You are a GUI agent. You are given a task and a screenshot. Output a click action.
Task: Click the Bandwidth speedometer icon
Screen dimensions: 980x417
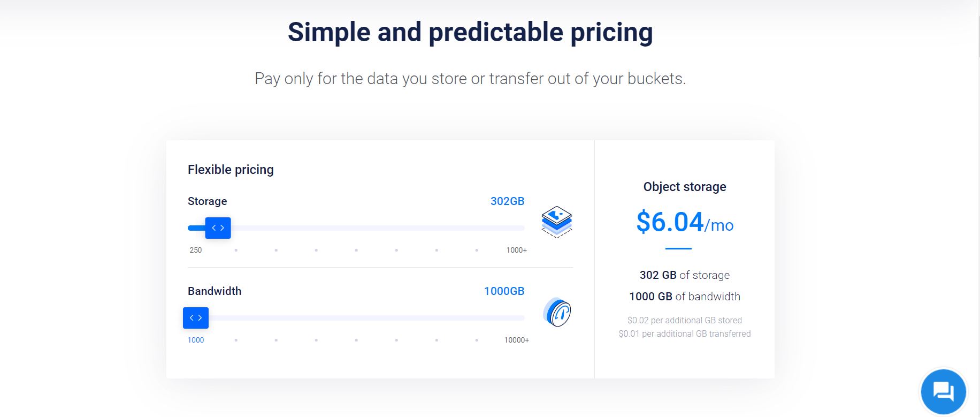pyautogui.click(x=557, y=312)
